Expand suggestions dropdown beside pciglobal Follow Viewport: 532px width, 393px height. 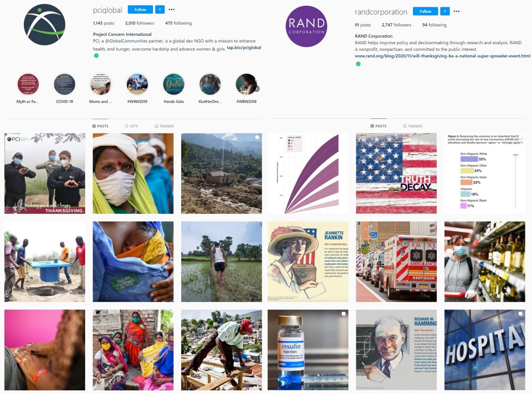pyautogui.click(x=160, y=9)
